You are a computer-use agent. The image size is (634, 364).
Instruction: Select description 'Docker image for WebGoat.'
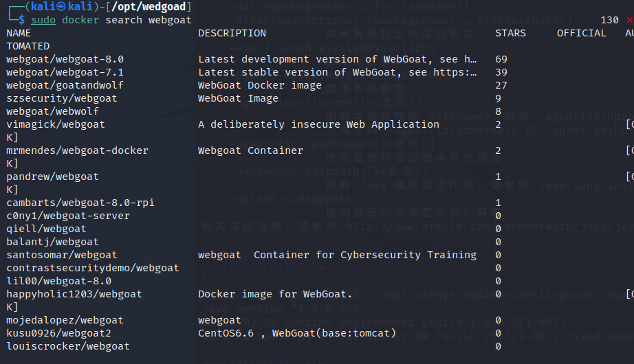(275, 294)
